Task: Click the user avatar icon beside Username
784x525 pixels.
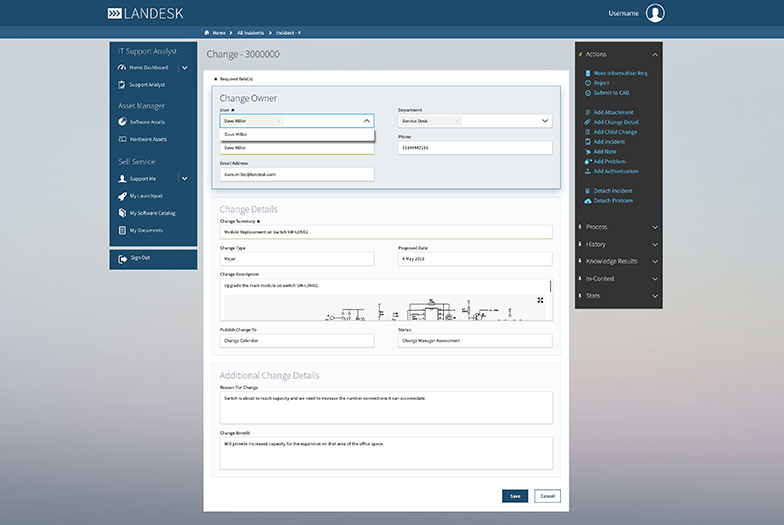Action: (x=655, y=13)
